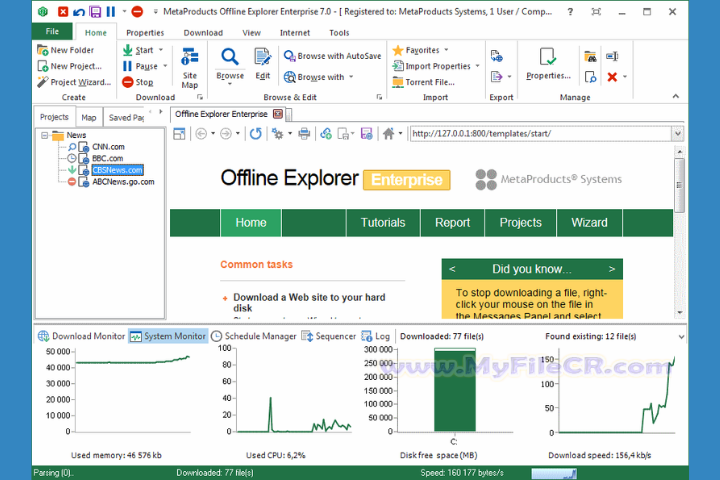Go to Home page icon in browser toolbar
The height and width of the screenshot is (480, 720).
[x=388, y=134]
